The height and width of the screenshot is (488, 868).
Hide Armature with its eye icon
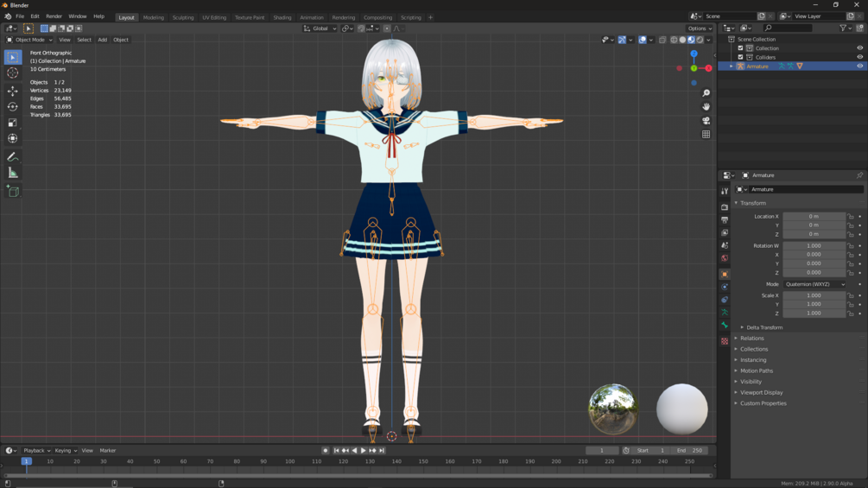pos(859,66)
